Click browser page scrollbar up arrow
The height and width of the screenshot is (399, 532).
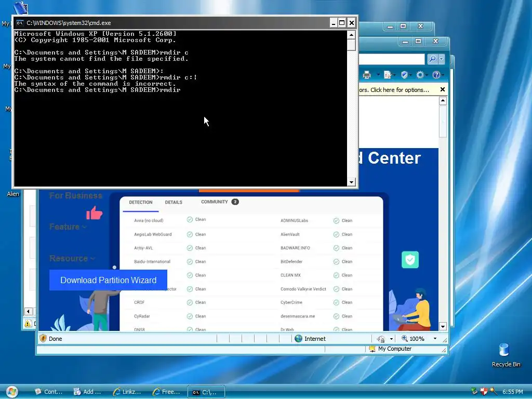pos(443,101)
